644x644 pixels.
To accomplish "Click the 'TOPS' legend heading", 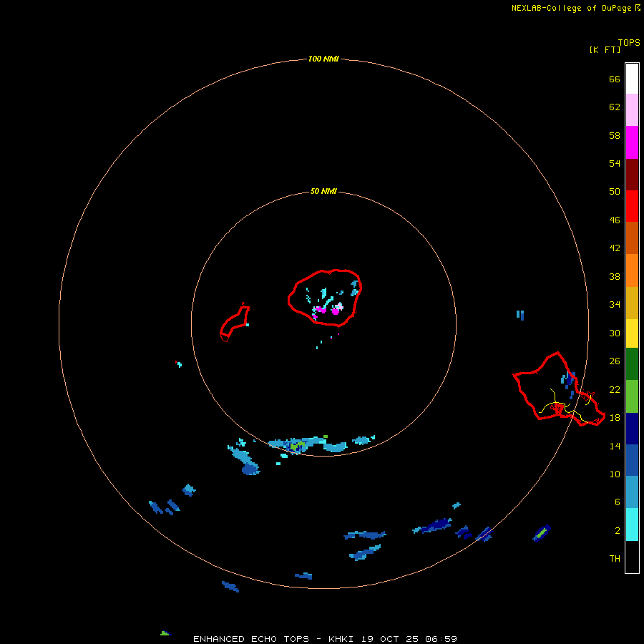I will (629, 43).
